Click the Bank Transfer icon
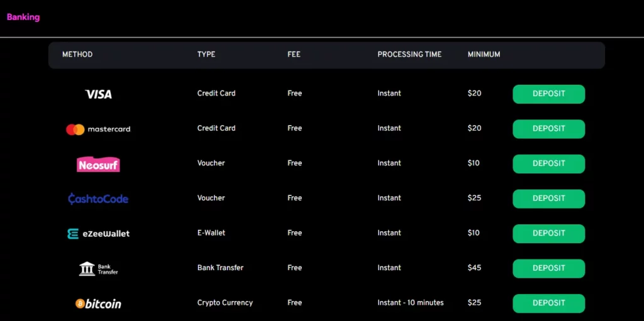The height and width of the screenshot is (321, 644). click(98, 269)
